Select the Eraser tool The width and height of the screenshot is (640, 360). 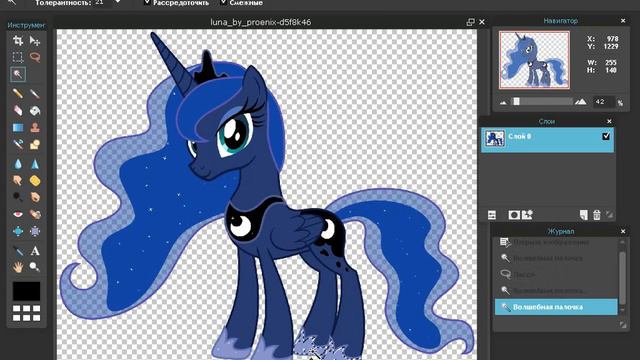pos(18,110)
